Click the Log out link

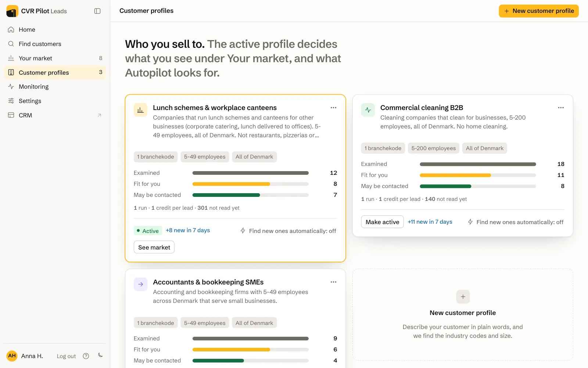click(66, 356)
